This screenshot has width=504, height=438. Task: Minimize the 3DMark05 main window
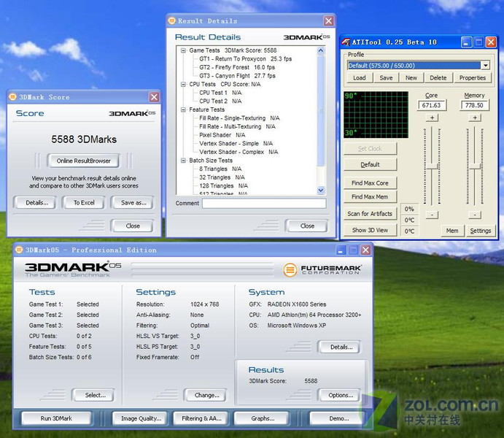click(341, 250)
